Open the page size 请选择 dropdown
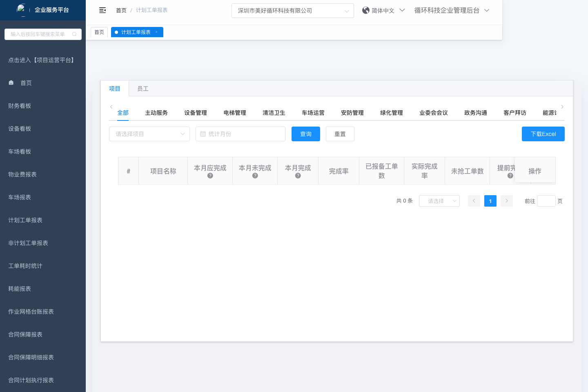Viewport: 588px width, 392px height. point(439,201)
